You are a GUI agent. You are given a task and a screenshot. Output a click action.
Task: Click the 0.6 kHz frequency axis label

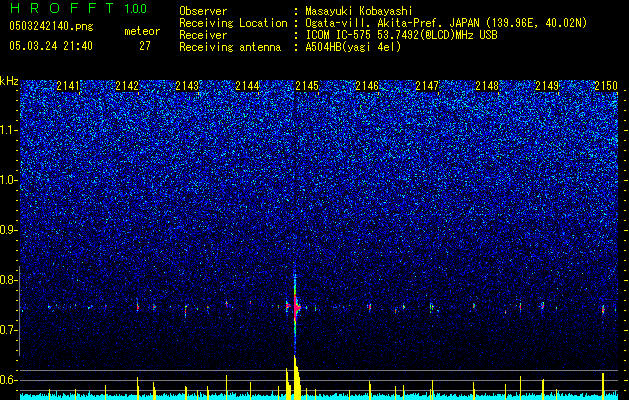8,380
